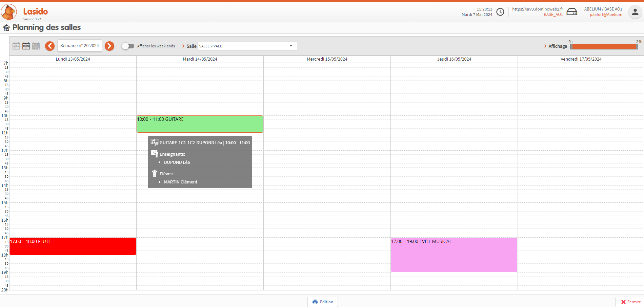Screen dimensions: 644x307
Task: Select the 17:00 - 18:00 FLUTE event
Action: 73,246
